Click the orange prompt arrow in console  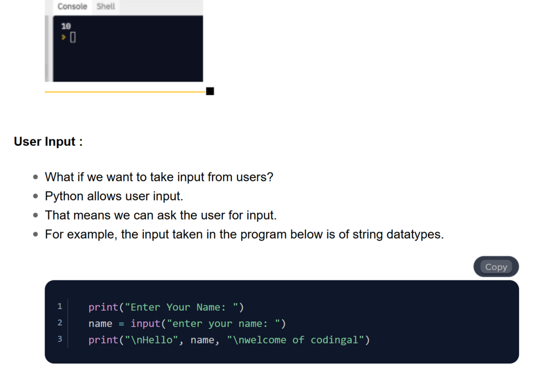pyautogui.click(x=63, y=37)
